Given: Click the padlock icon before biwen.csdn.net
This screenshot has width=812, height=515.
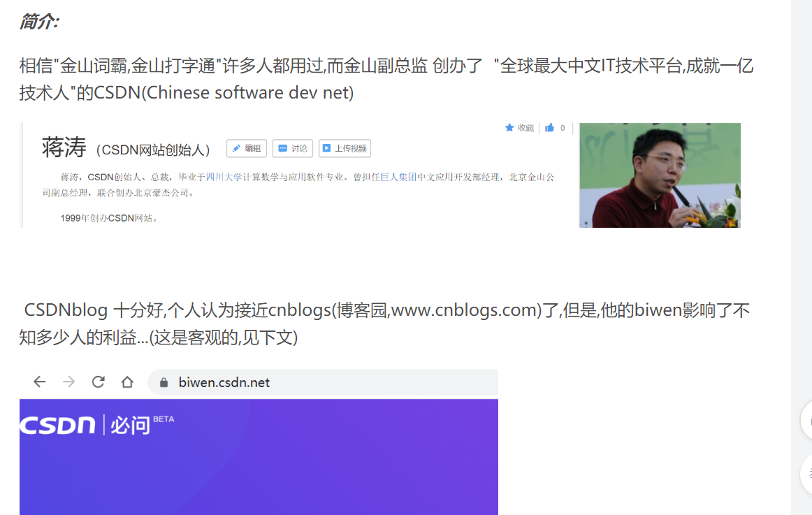Looking at the screenshot, I should coord(164,382).
